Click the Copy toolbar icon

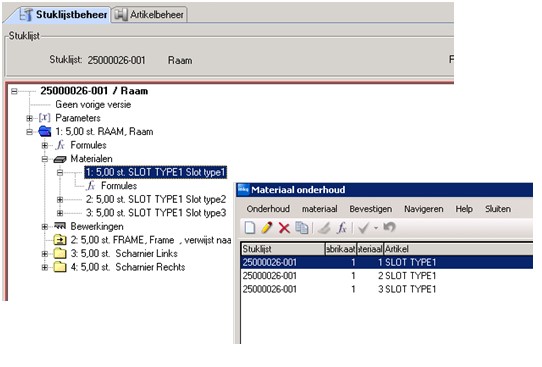coord(302,228)
